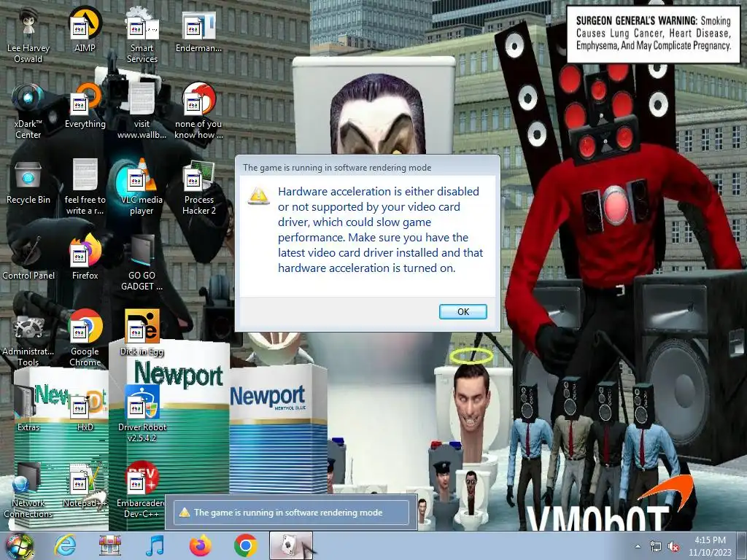747x560 pixels.
Task: Click the card game taskbar button
Action: (291, 545)
